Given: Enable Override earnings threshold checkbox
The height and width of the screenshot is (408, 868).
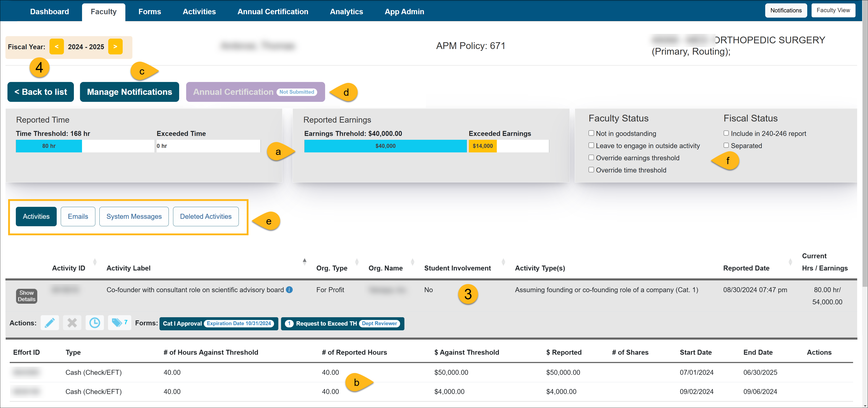Looking at the screenshot, I should (591, 158).
